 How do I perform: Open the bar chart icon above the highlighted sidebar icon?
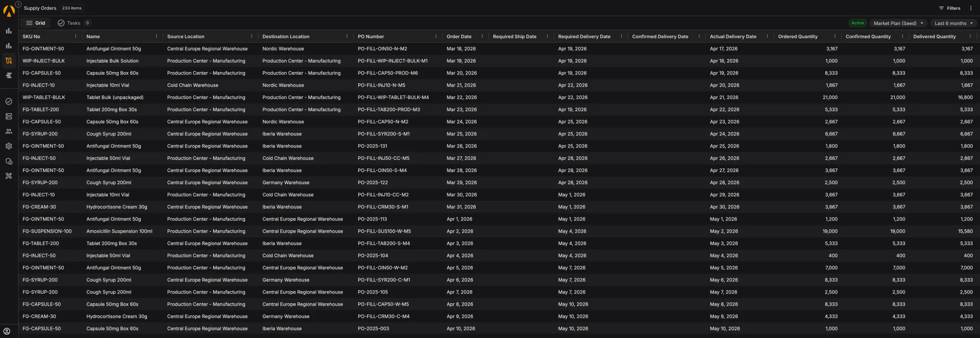click(9, 46)
